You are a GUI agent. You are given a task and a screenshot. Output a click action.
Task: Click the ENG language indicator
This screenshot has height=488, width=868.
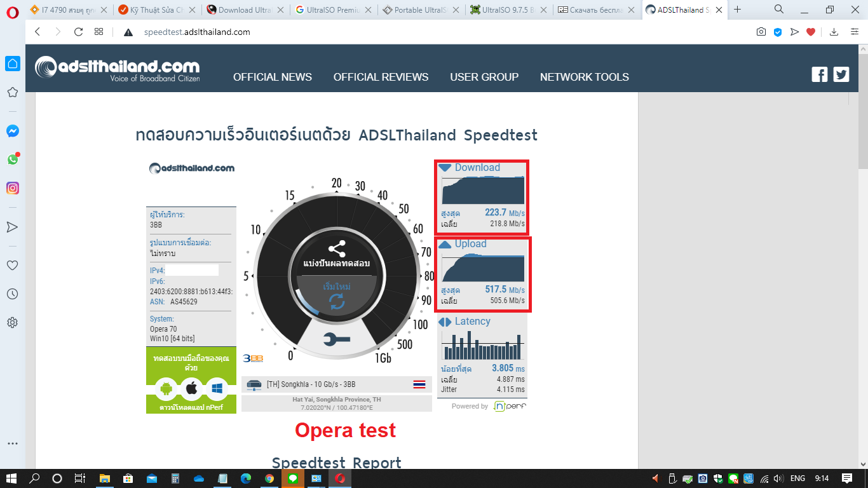[797, 478]
